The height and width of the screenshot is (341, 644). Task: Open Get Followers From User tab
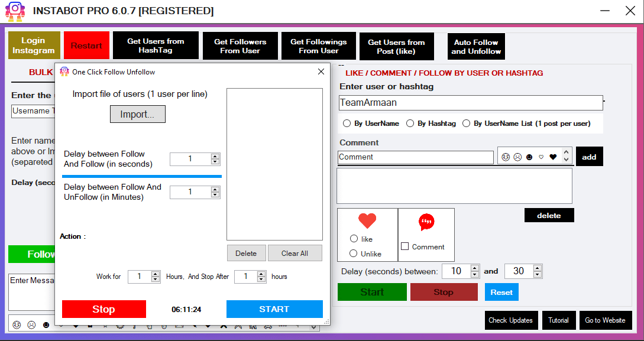click(240, 46)
